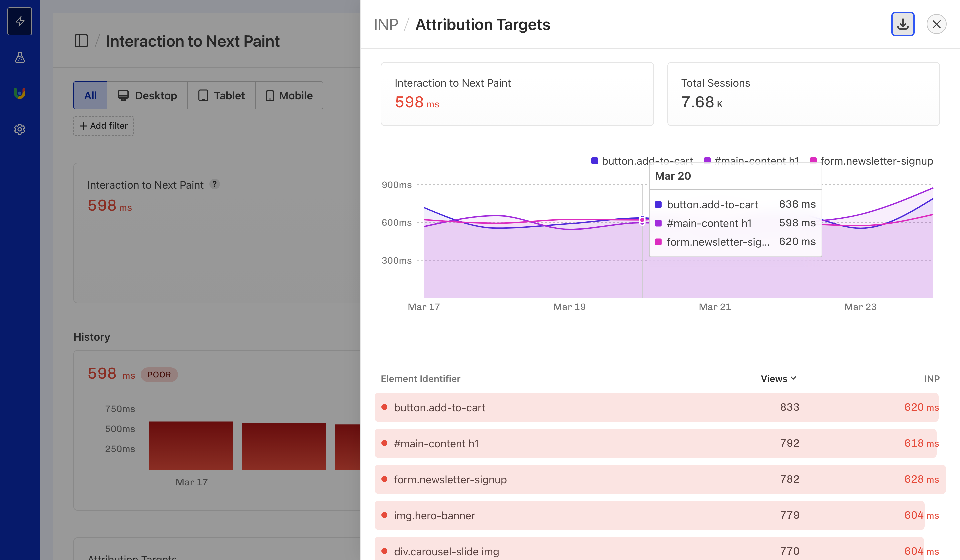
Task: Click the pink legend swatch for form.newsletter-signup
Action: 813,161
